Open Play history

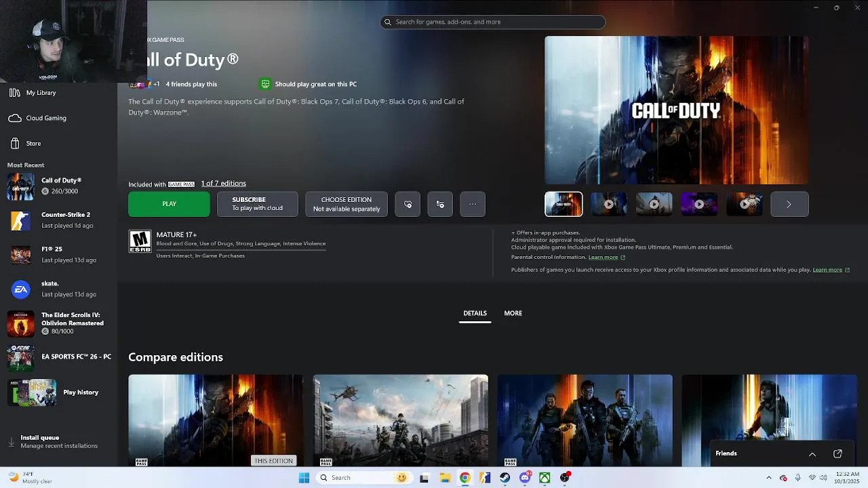tap(54, 392)
